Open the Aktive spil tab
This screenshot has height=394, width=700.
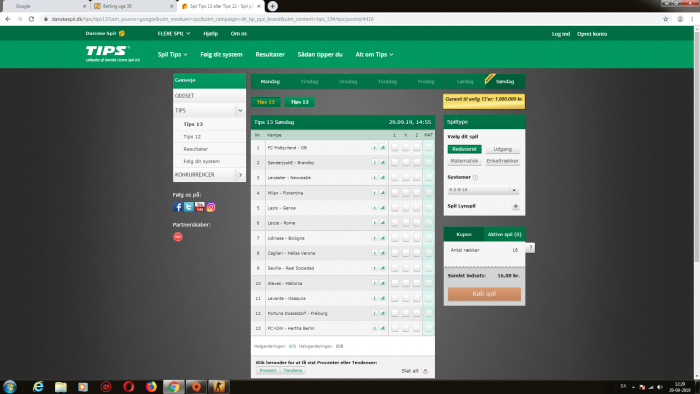(504, 234)
